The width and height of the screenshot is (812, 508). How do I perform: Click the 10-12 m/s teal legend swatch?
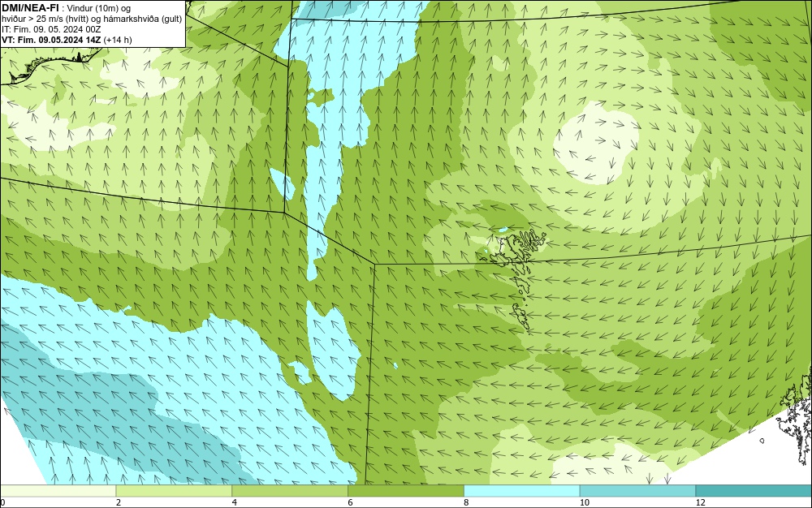point(638,491)
